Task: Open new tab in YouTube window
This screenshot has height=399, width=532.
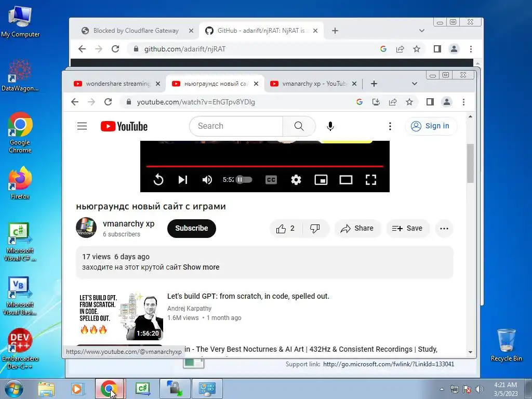Action: pyautogui.click(x=374, y=84)
